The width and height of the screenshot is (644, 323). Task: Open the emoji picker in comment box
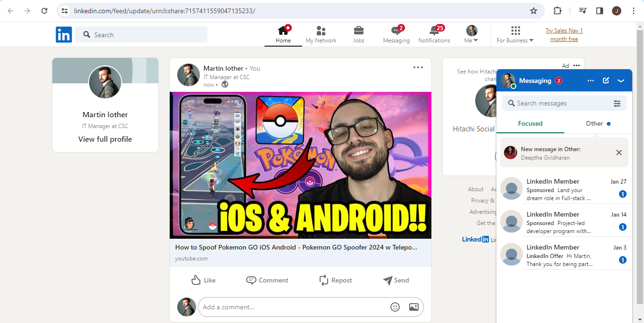[x=395, y=307]
